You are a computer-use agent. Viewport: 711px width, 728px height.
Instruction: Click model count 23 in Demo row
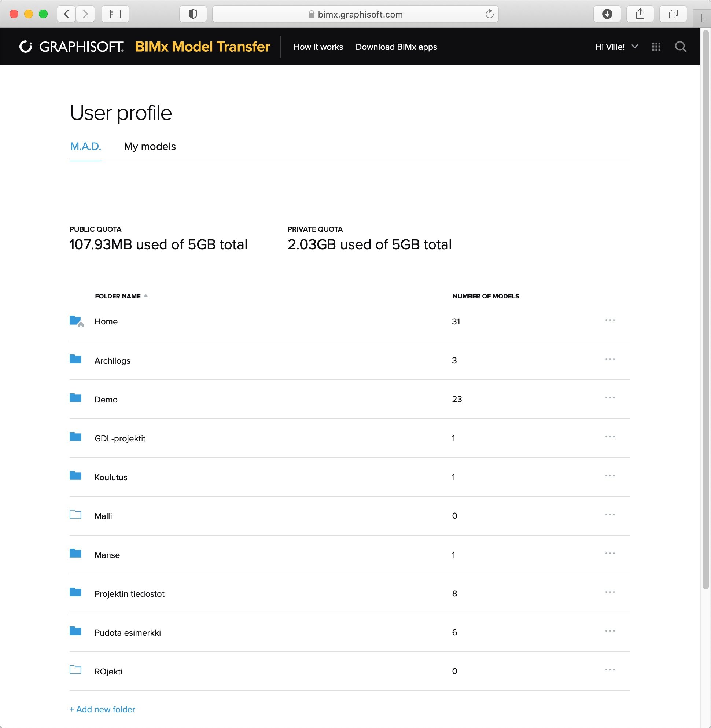pos(457,399)
